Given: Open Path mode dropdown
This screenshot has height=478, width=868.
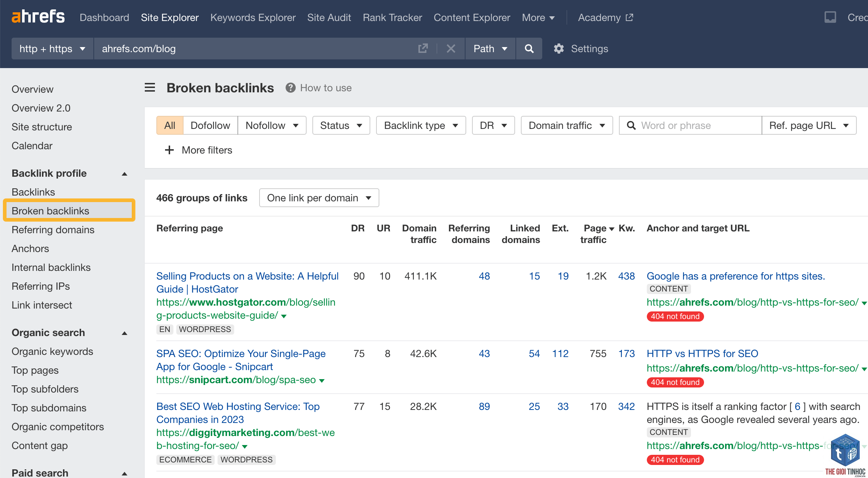Looking at the screenshot, I should pos(490,49).
